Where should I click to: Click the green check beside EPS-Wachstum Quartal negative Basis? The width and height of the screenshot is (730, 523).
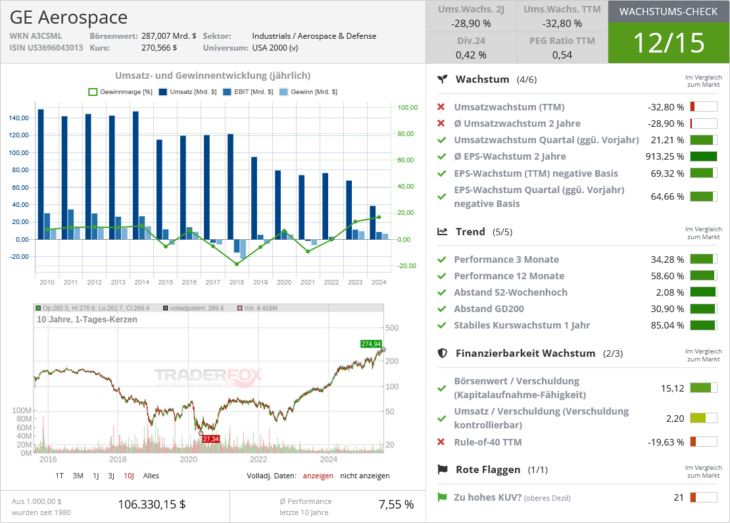[x=442, y=197]
